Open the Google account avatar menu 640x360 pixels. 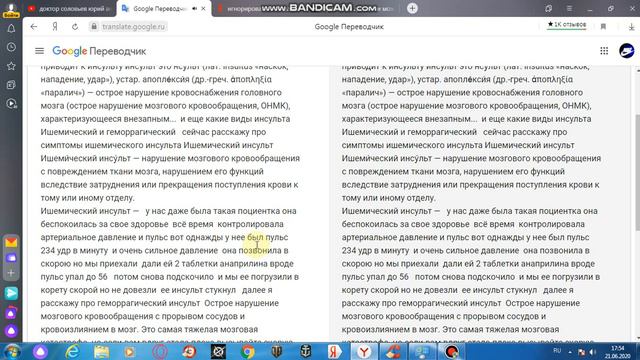(x=627, y=51)
